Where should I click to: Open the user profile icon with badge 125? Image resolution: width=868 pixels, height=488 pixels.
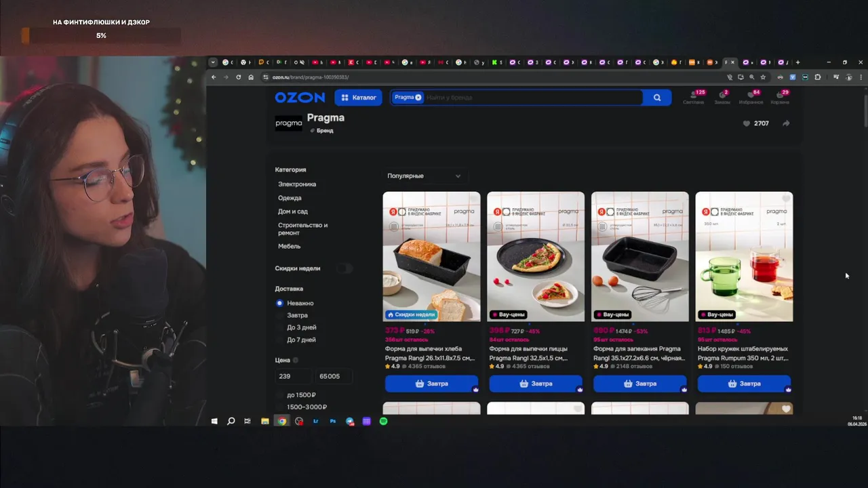(x=694, y=96)
